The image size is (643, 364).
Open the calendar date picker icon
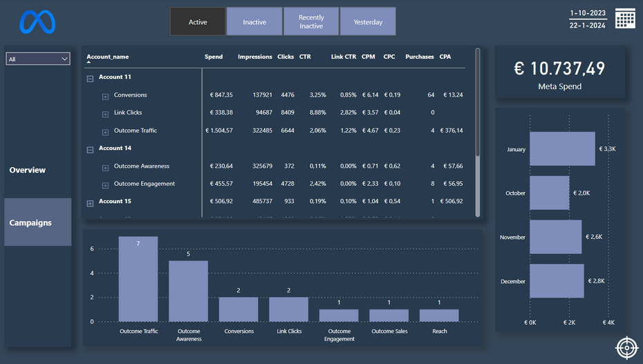click(x=625, y=19)
